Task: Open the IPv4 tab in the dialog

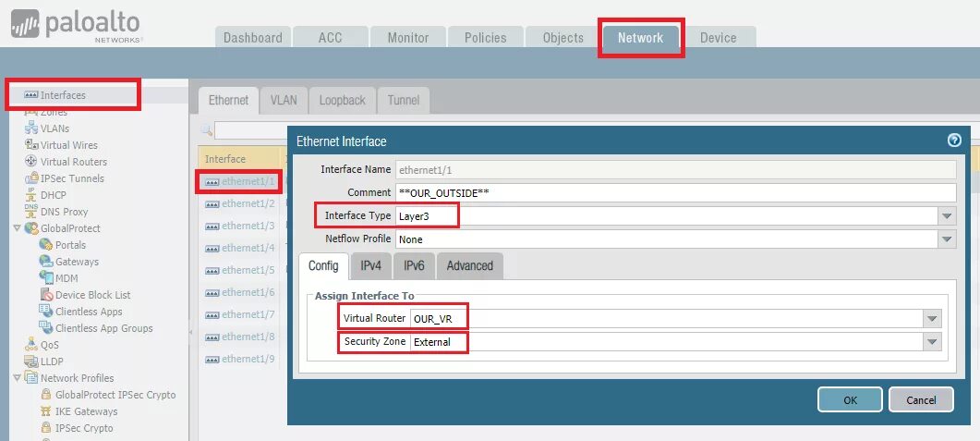Action: pyautogui.click(x=370, y=266)
